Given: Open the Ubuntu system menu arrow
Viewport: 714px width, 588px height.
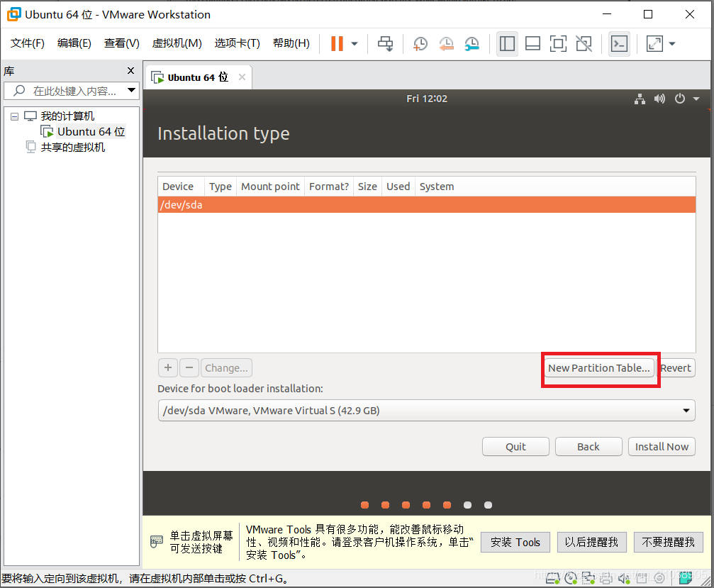Looking at the screenshot, I should 696,99.
